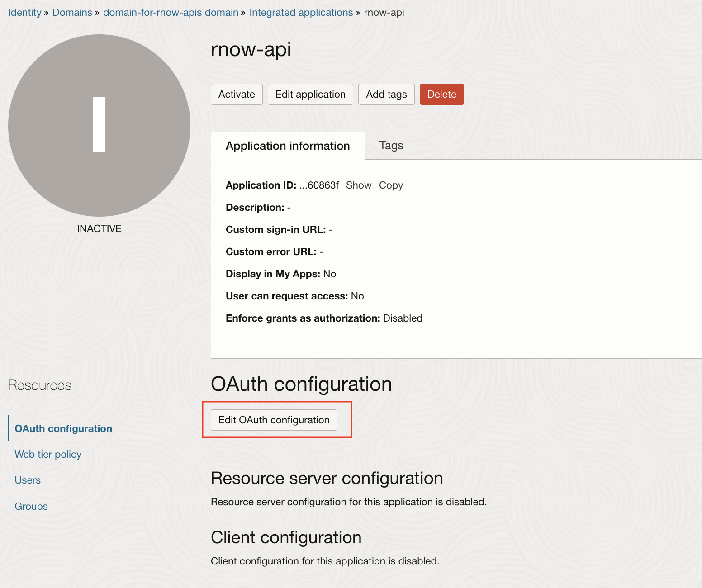Select OAuth configuration in Resources sidebar
The width and height of the screenshot is (702, 588).
(63, 428)
